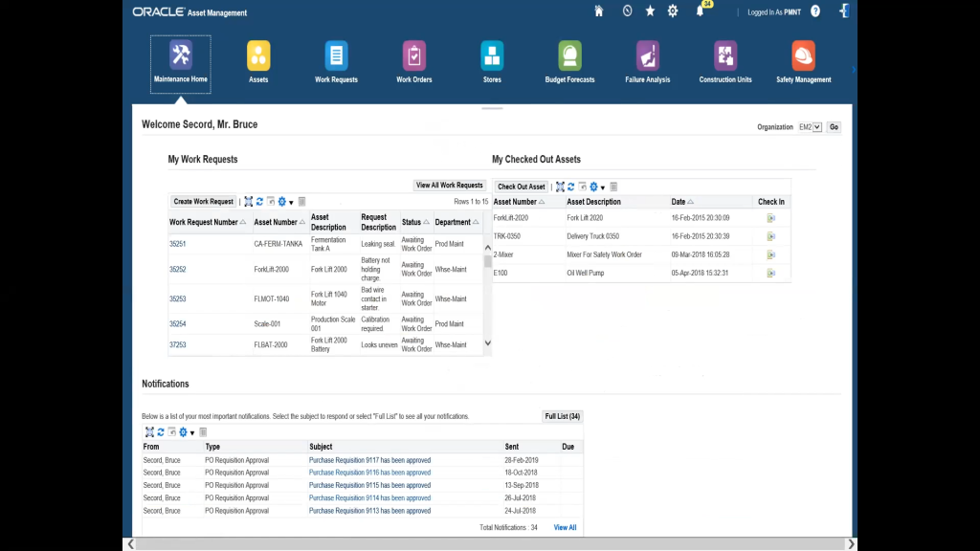This screenshot has height=551, width=980.
Task: Click the Create Work Request button
Action: click(202, 201)
